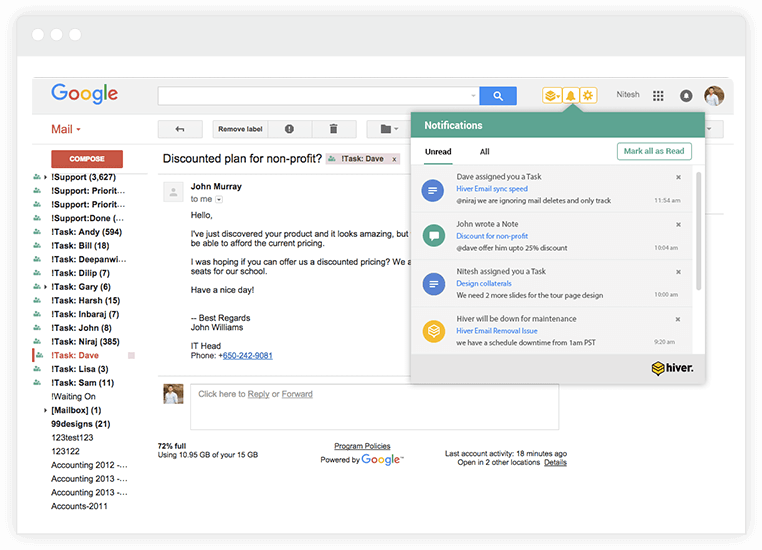Expand the !Support label tree
This screenshot has width=762, height=550.
pos(45,177)
